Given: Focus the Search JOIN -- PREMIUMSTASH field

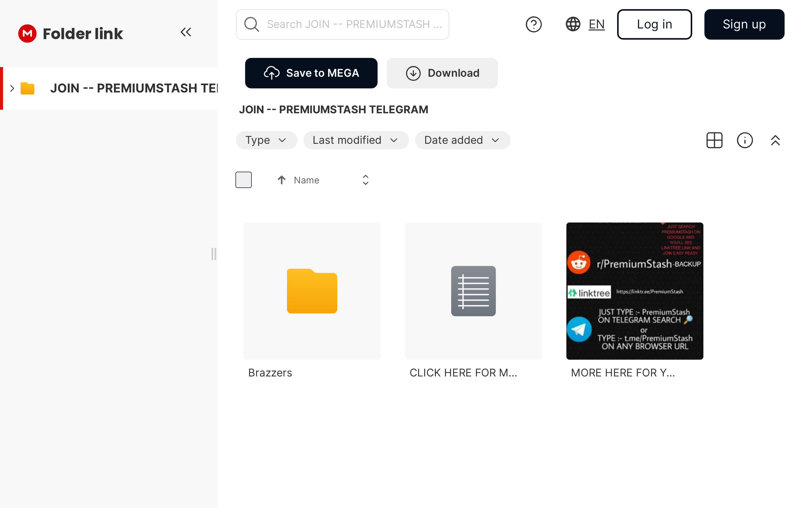Looking at the screenshot, I should pyautogui.click(x=342, y=24).
